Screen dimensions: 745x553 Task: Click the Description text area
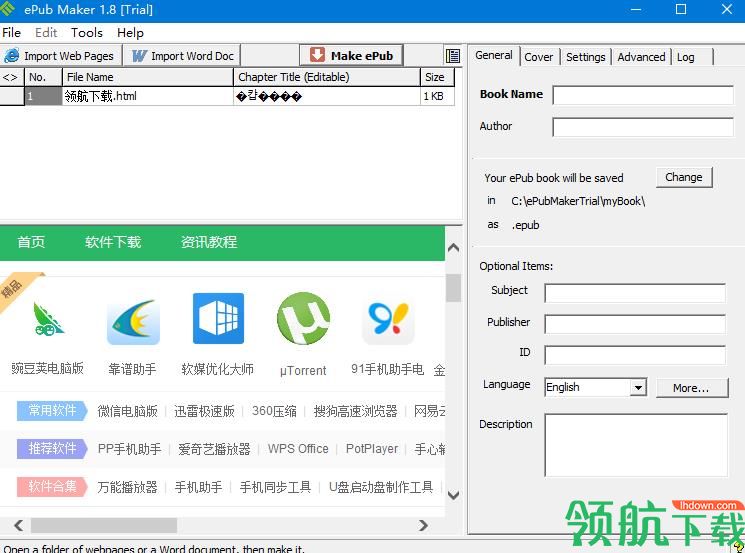coord(636,445)
